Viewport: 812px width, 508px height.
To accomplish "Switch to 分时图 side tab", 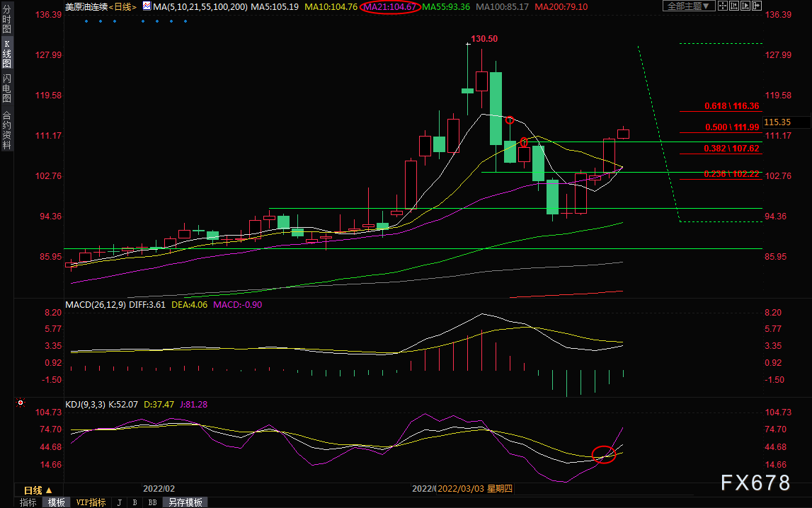I will 7,18.
